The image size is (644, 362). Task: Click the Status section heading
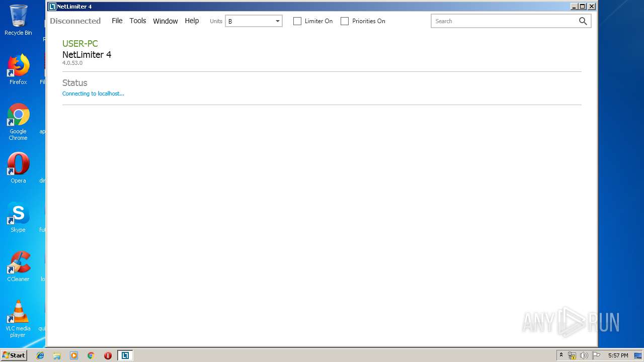click(x=75, y=83)
